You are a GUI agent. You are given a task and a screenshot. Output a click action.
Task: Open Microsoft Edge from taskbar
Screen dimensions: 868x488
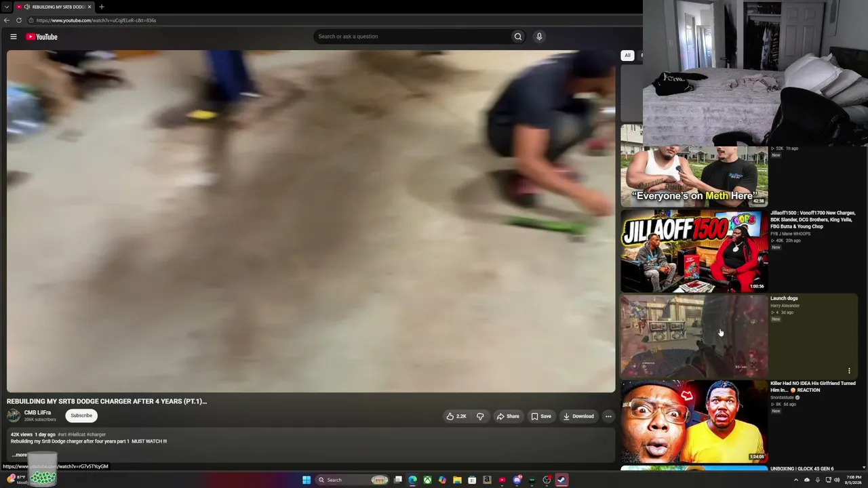tap(413, 480)
